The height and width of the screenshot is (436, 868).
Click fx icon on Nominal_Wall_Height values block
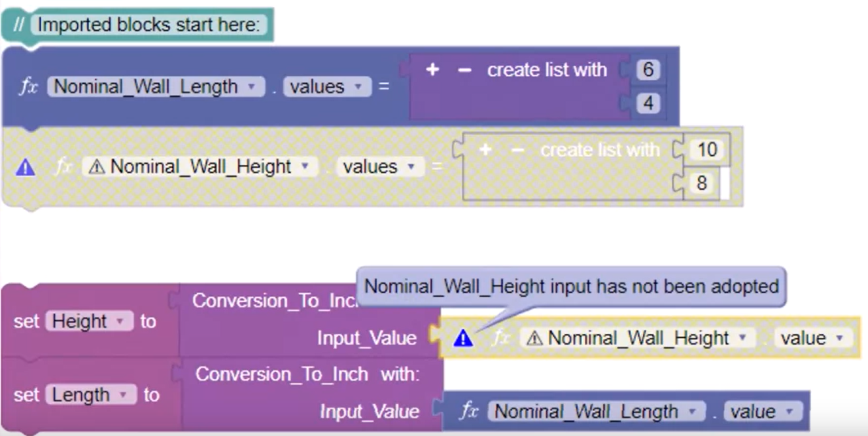coord(63,166)
